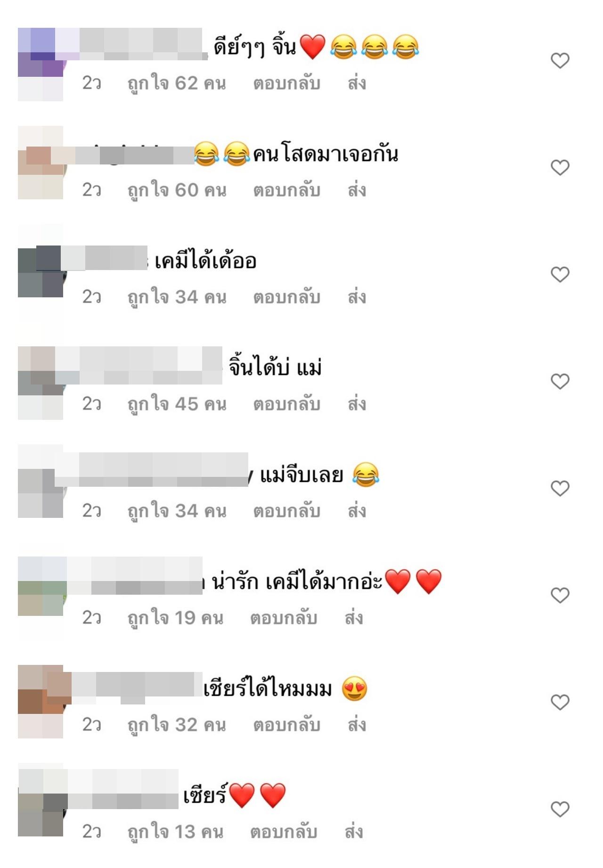This screenshot has height=868, width=603.
Task: Send the เคมีได้เด้ออ comment
Action: (x=357, y=297)
